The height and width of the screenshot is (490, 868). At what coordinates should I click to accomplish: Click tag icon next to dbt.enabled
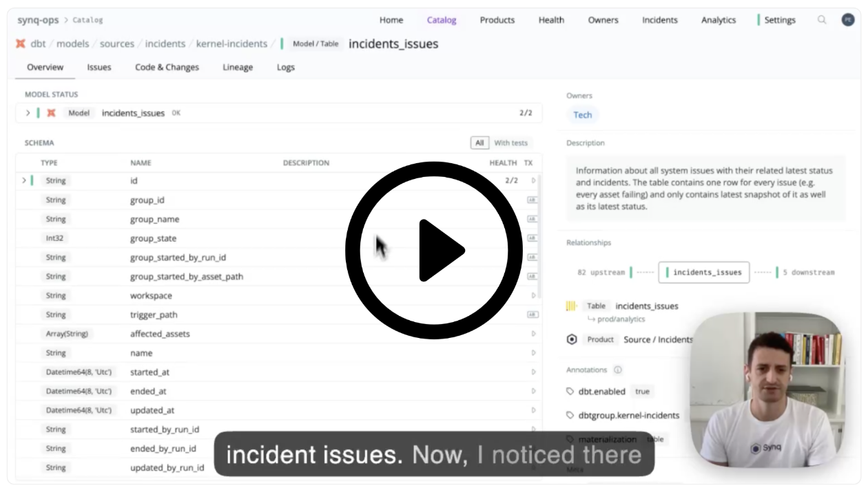(570, 391)
